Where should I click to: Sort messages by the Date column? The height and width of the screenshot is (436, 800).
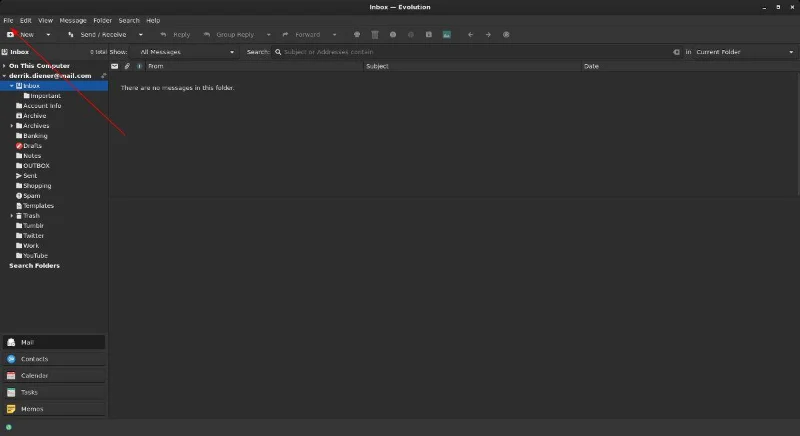[x=690, y=66]
